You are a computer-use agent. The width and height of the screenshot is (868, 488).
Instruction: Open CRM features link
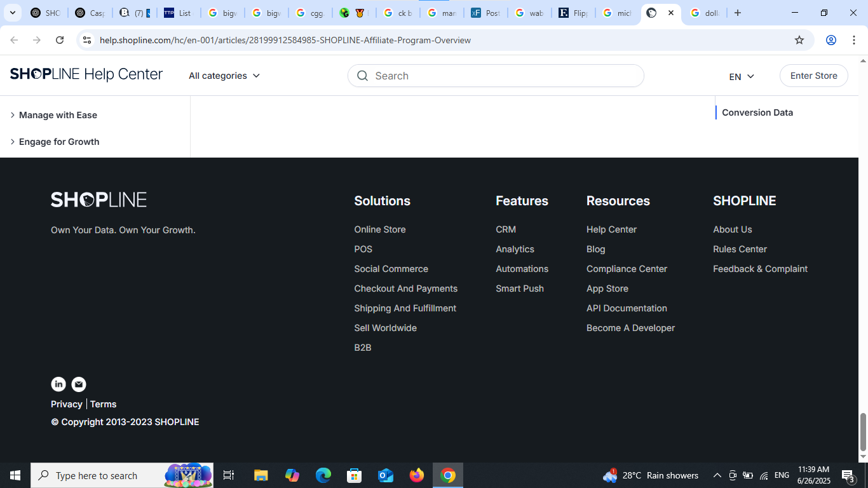[506, 229]
